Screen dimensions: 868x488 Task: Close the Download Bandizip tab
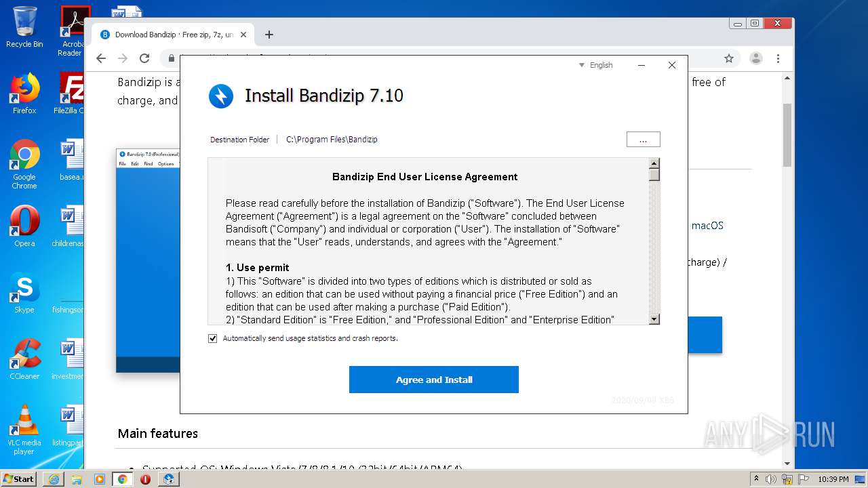tap(243, 35)
